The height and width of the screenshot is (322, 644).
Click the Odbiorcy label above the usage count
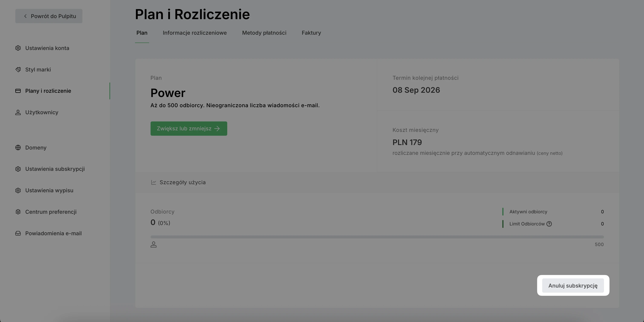(162, 212)
